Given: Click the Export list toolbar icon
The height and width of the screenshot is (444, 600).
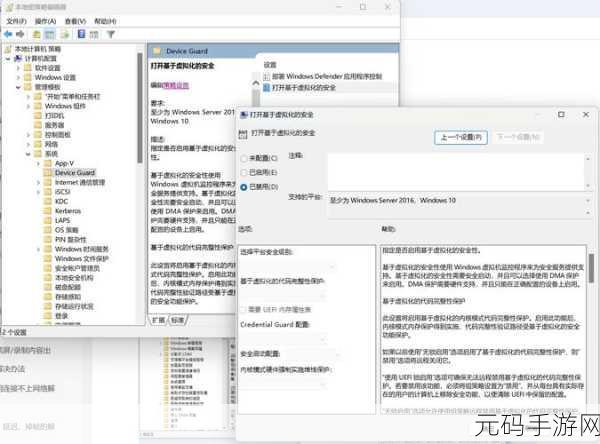Looking at the screenshot, I should click(x=65, y=34).
